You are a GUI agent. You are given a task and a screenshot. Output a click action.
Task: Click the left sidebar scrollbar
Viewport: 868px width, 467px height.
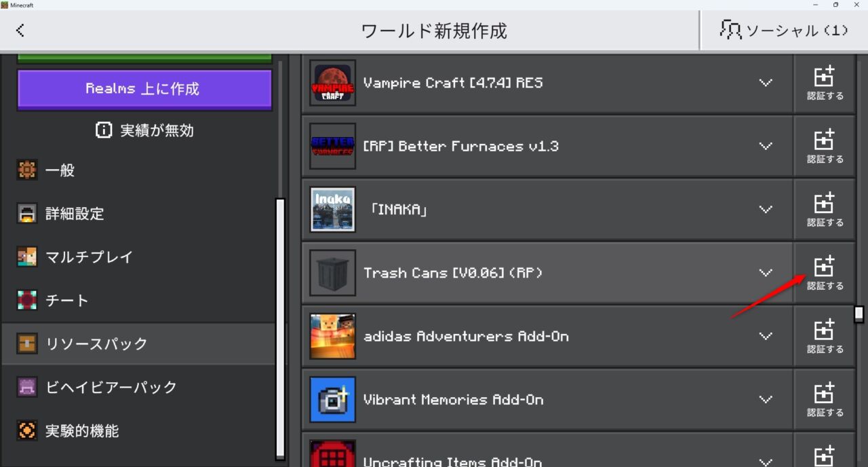(280, 329)
